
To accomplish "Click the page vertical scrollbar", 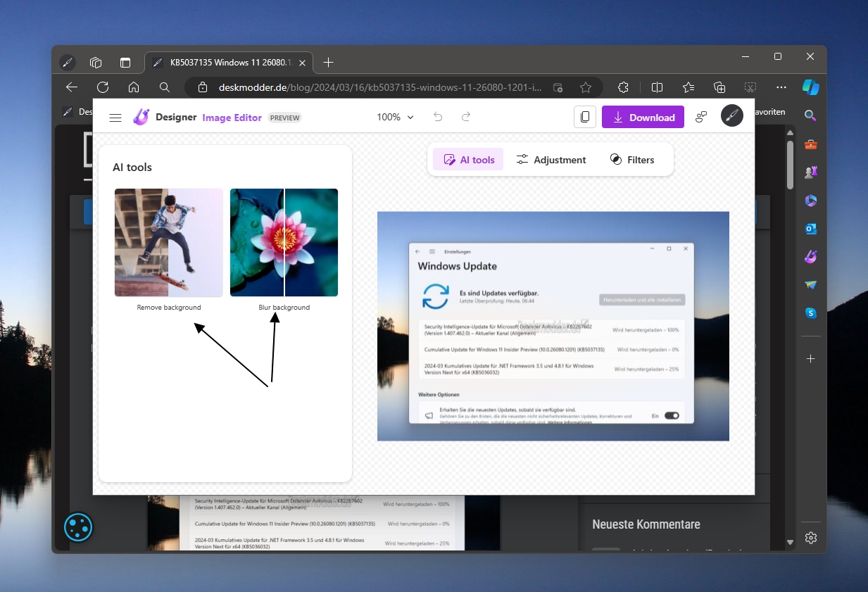I will pos(790,165).
